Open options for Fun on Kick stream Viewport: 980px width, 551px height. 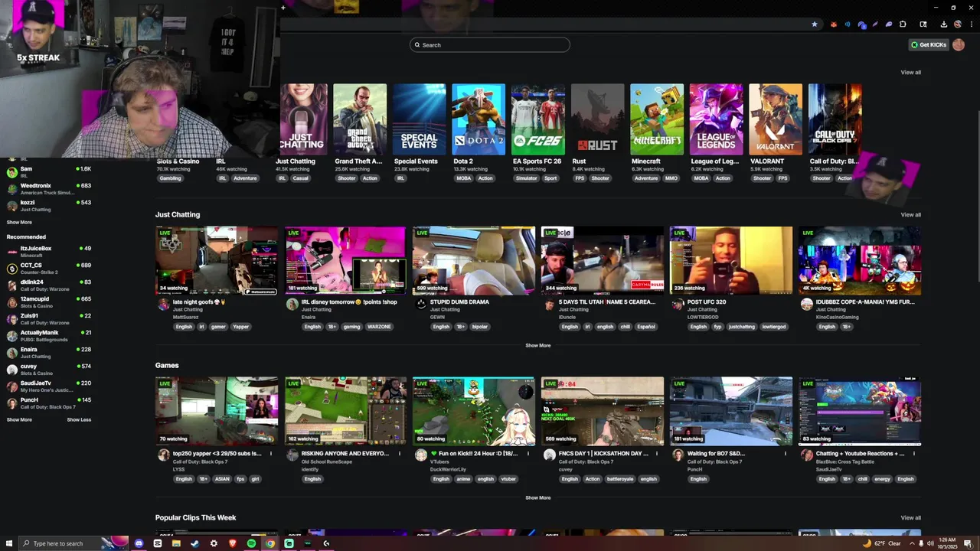coord(528,453)
